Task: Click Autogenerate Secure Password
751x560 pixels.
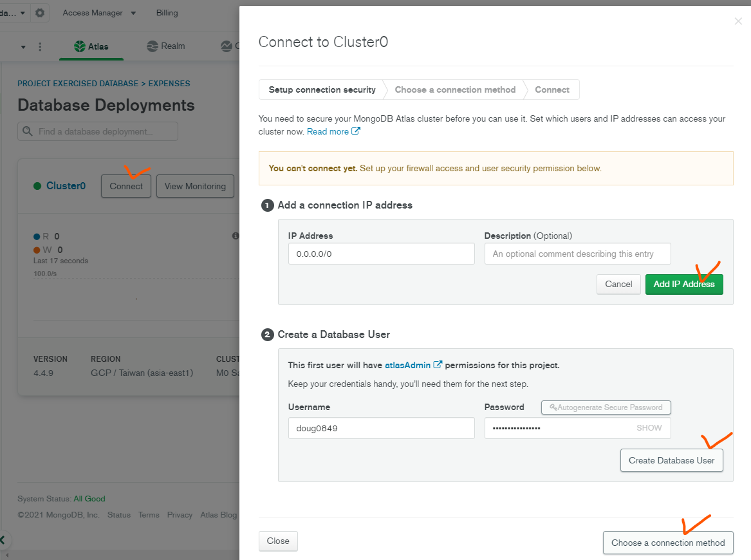Action: (x=606, y=407)
